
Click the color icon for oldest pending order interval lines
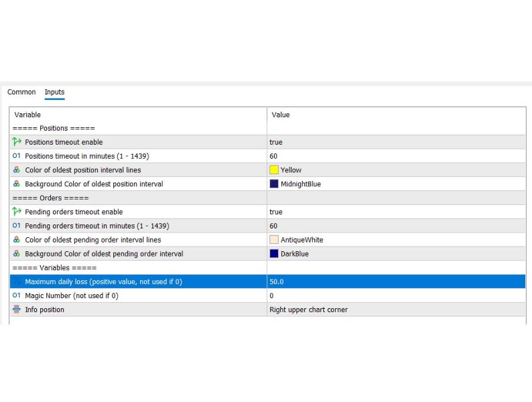(16, 239)
